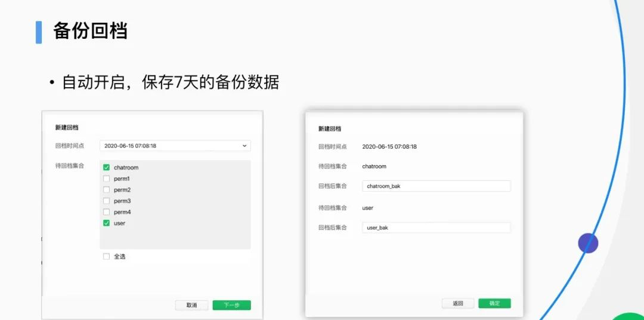Click the user label in the checkbox list
This screenshot has width=644, height=320.
[119, 223]
